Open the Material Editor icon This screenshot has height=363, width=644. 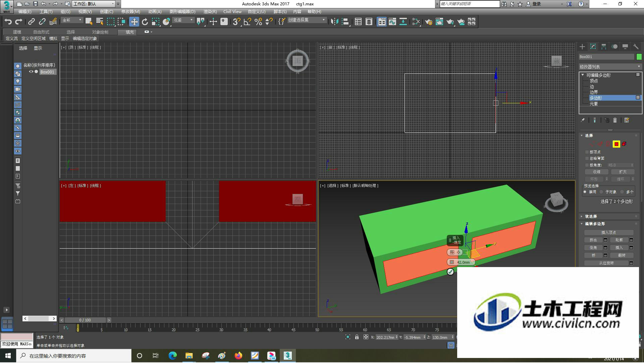[x=416, y=22]
